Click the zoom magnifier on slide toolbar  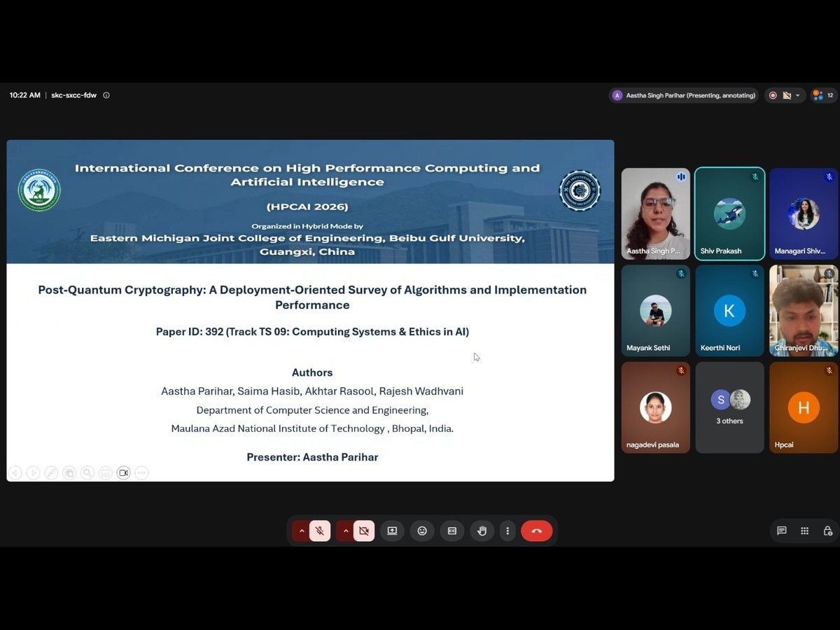(87, 473)
